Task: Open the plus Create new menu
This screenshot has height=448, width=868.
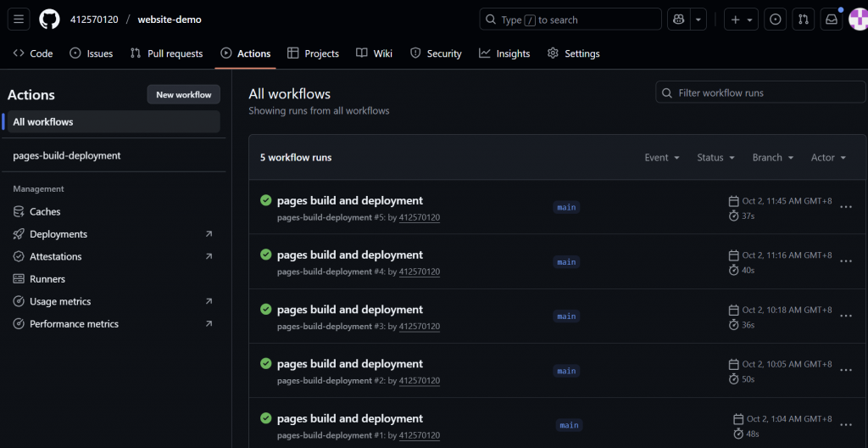Action: [741, 20]
